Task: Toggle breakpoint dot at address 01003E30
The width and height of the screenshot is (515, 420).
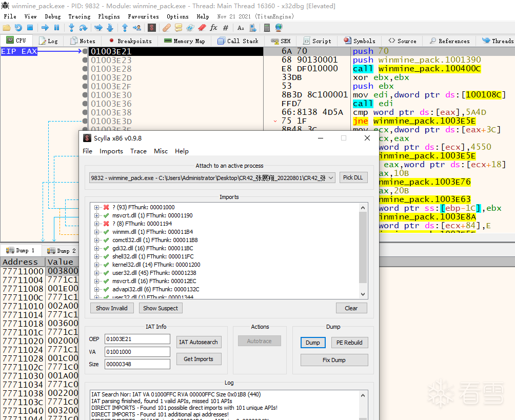Action: click(x=85, y=95)
